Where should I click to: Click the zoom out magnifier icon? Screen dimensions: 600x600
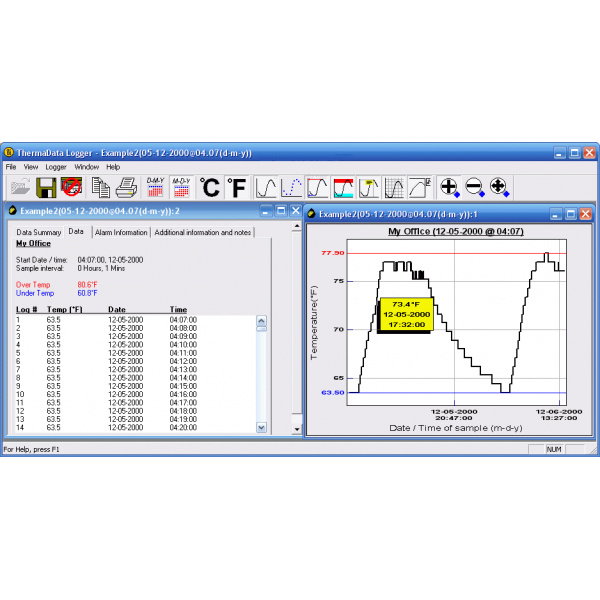pyautogui.click(x=474, y=187)
